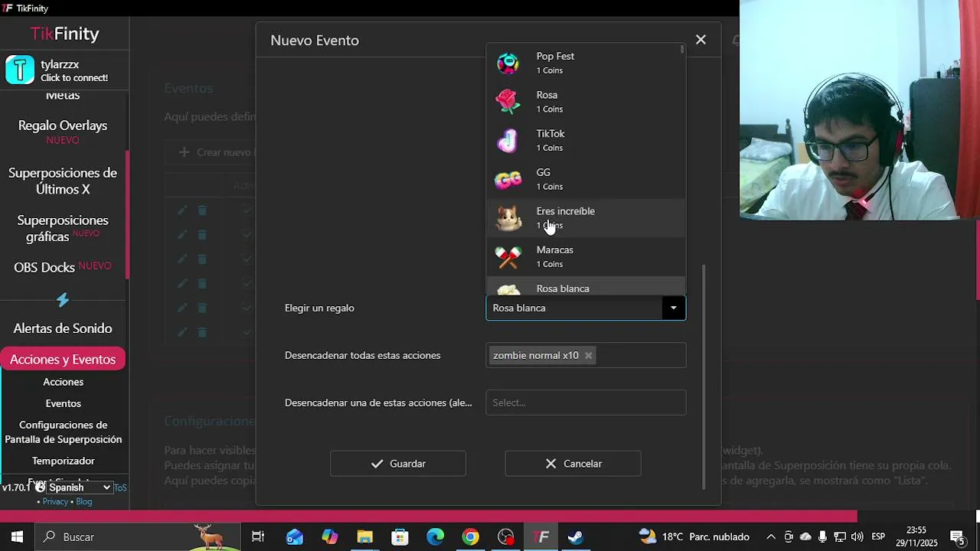
Task: Select the Pop Fest gift
Action: 586,63
